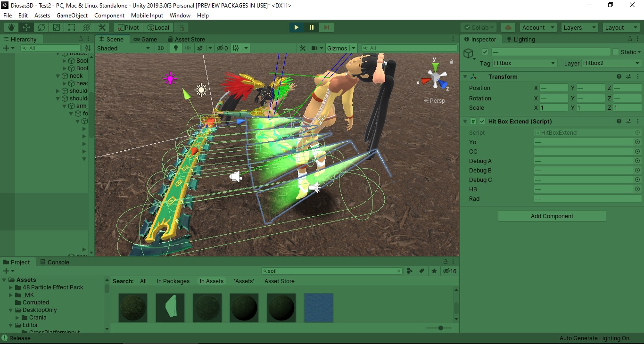Click the Step frame button
Image resolution: width=644 pixels, height=344 pixels.
327,27
